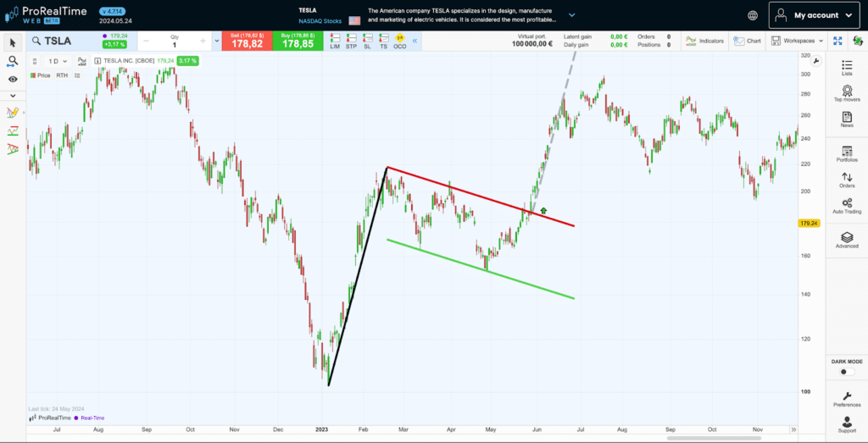The width and height of the screenshot is (868, 443).
Task: Select the cursor pointer tool
Action: click(x=13, y=42)
